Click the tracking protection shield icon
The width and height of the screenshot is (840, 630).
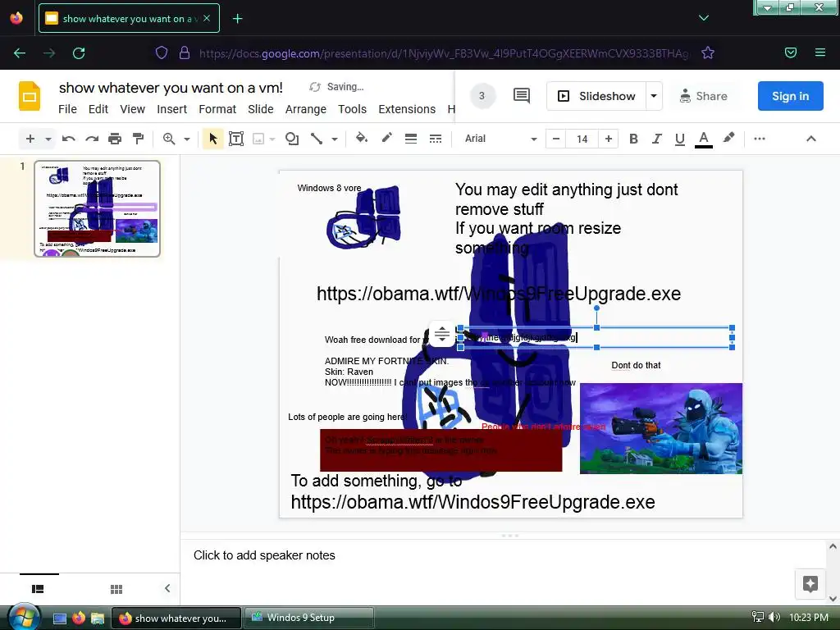pyautogui.click(x=162, y=52)
